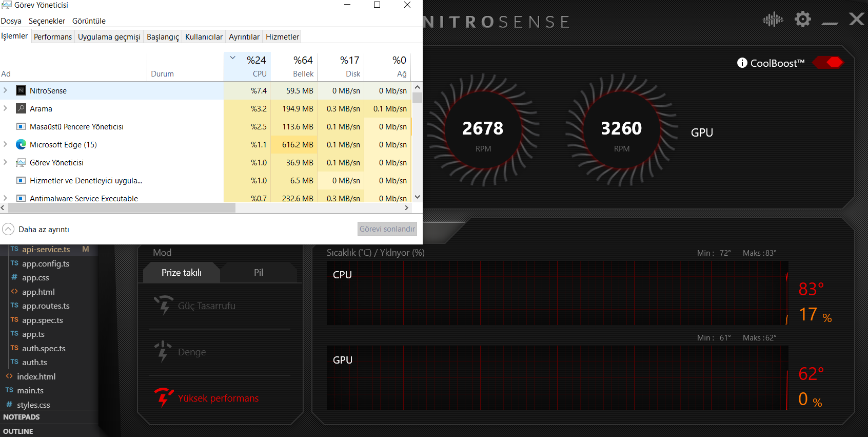This screenshot has height=437, width=868.
Task: Switch to the Başlangıç tab
Action: tap(163, 37)
